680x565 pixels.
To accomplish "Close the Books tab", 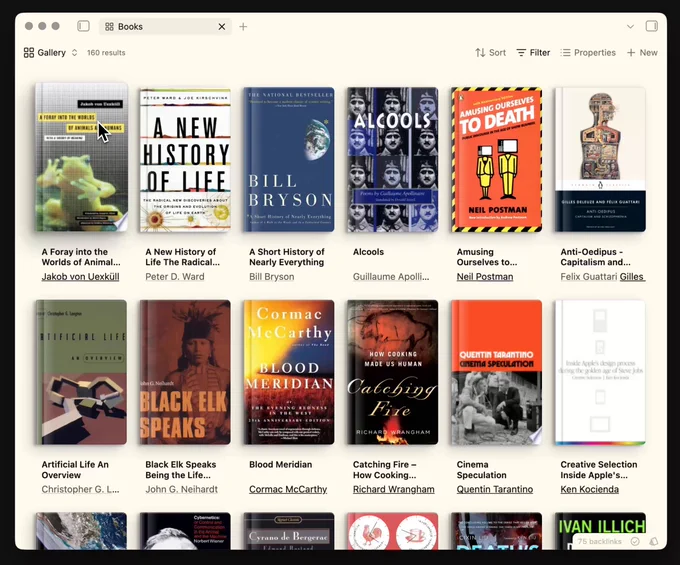I will tap(222, 27).
